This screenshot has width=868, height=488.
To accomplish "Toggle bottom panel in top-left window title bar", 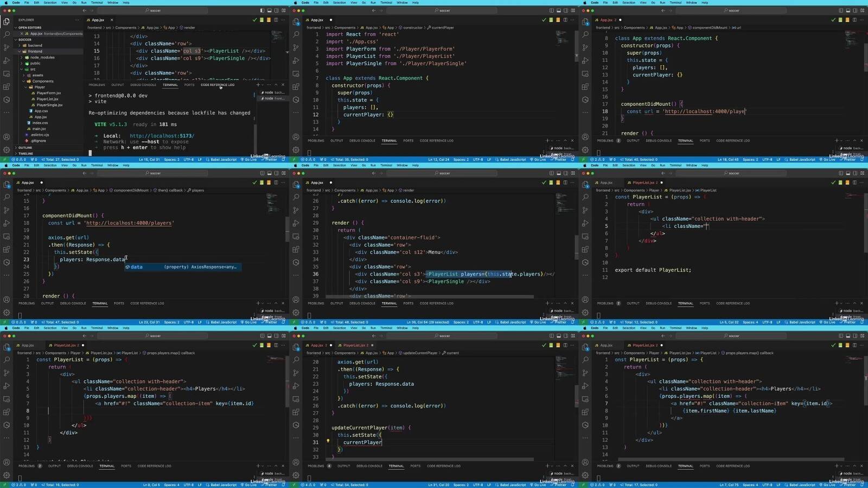I will click(269, 10).
